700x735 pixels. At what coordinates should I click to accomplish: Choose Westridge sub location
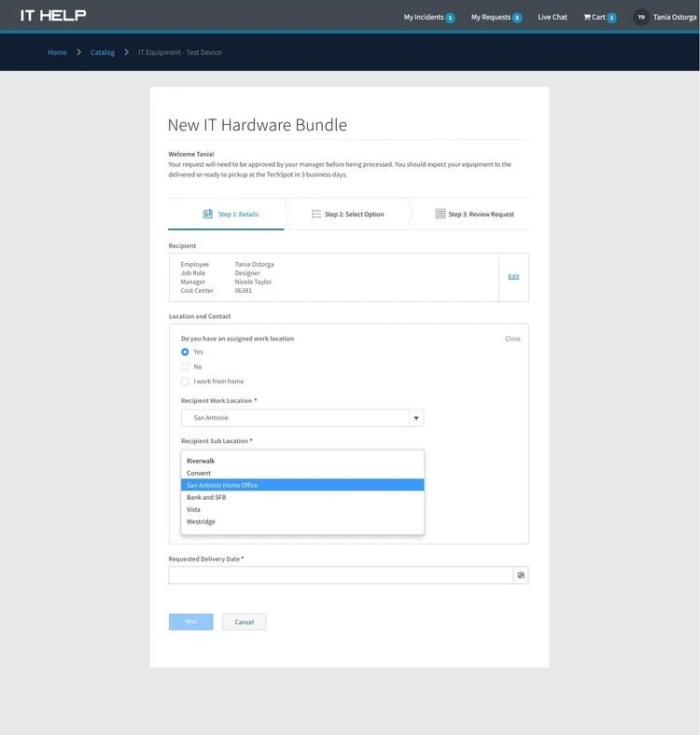[x=302, y=521]
